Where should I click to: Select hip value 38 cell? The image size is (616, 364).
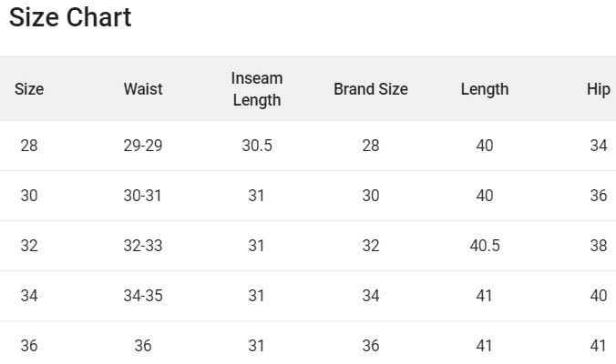tap(598, 246)
